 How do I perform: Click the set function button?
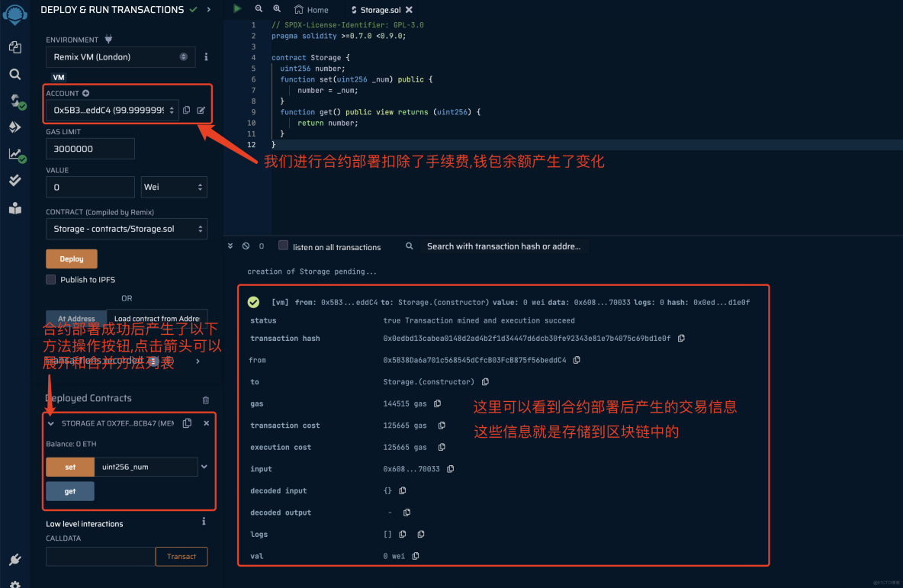point(70,467)
